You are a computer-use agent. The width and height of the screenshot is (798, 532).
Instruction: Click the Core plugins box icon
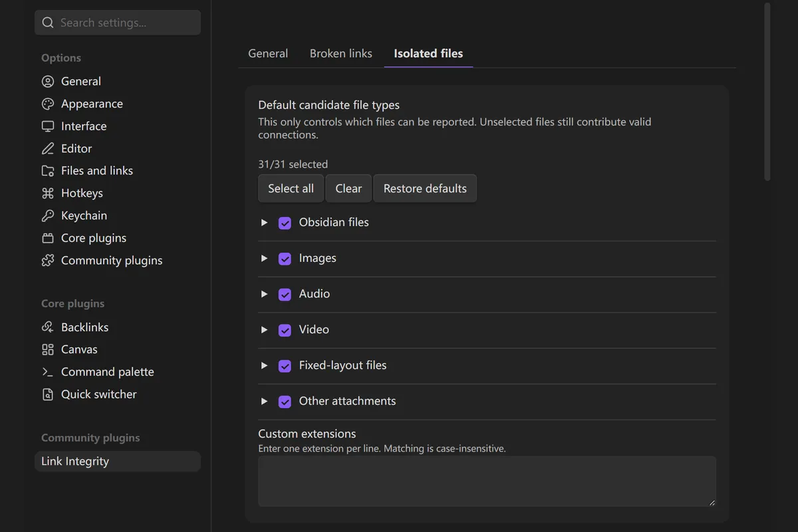48,238
